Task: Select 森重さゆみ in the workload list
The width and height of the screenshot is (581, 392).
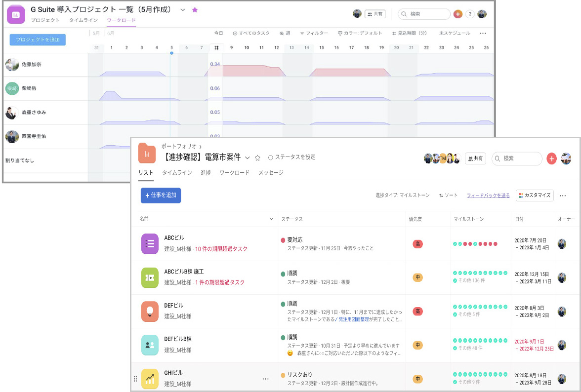Action: click(x=34, y=113)
